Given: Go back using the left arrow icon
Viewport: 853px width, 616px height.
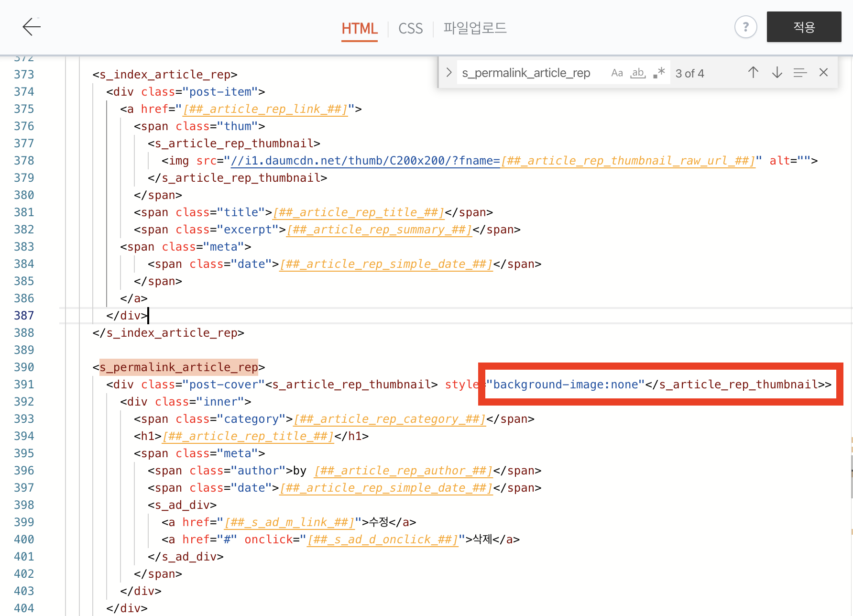Looking at the screenshot, I should [32, 27].
